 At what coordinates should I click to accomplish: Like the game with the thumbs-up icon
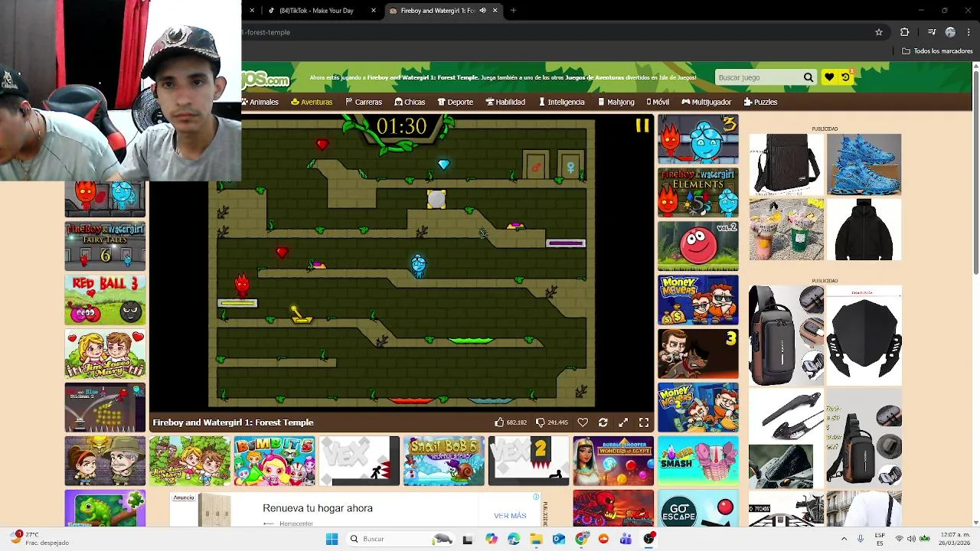click(499, 422)
